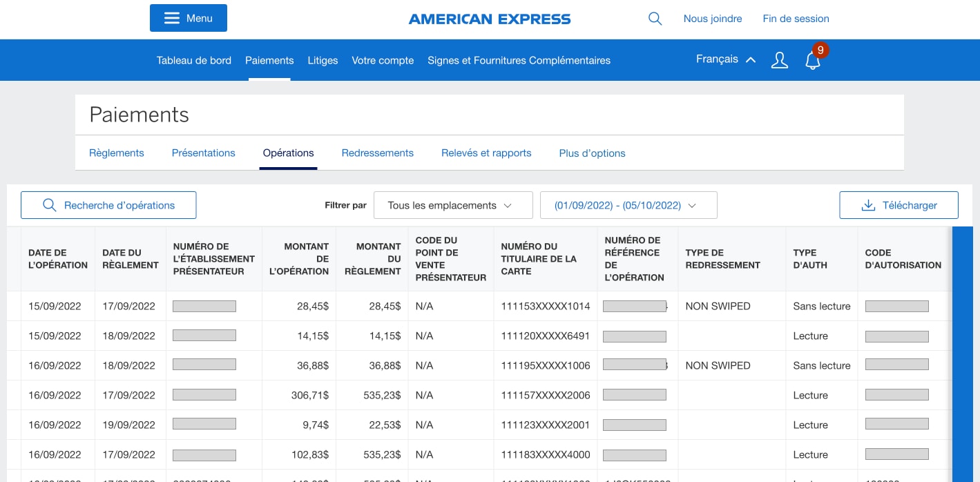
Task: Open the Redressements tab
Action: [x=377, y=153]
